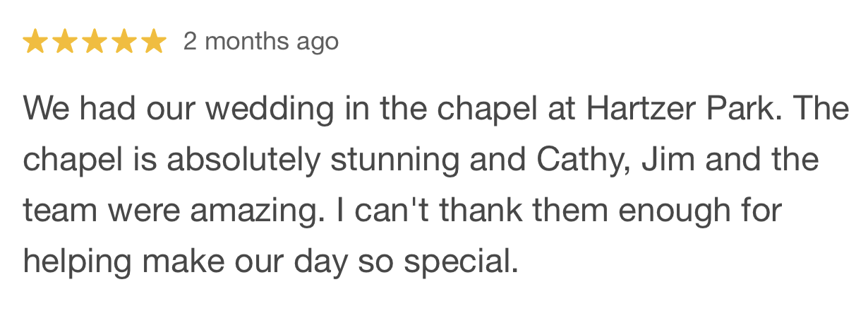Click the word 'absolutely' in the second line
Screen dimensions: 868x311
[x=243, y=160]
